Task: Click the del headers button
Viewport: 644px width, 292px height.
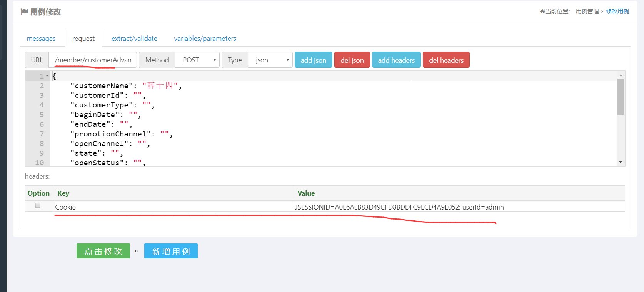Action: (x=446, y=60)
